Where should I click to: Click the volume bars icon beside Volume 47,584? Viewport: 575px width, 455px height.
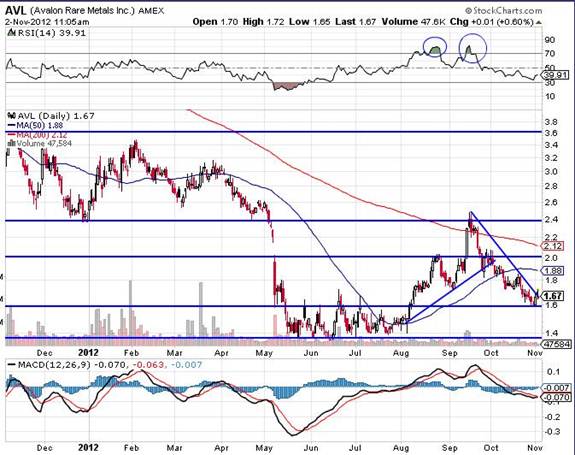tap(11, 143)
